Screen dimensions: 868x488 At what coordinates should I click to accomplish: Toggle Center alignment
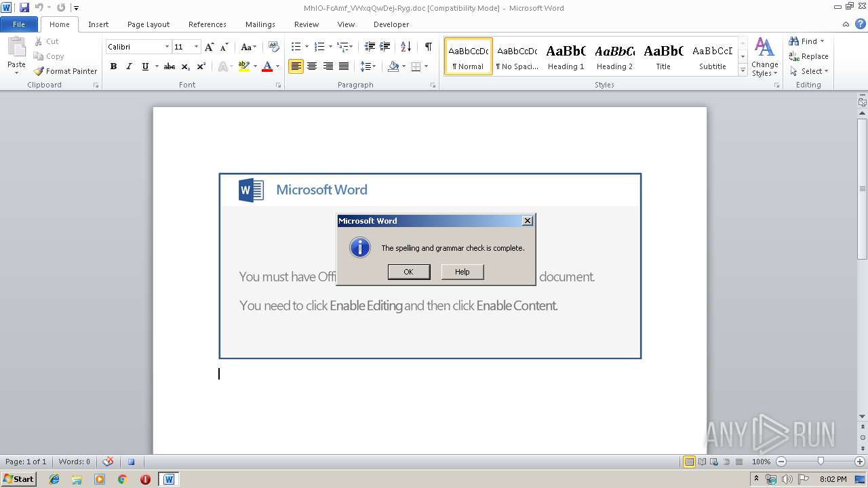pyautogui.click(x=312, y=66)
